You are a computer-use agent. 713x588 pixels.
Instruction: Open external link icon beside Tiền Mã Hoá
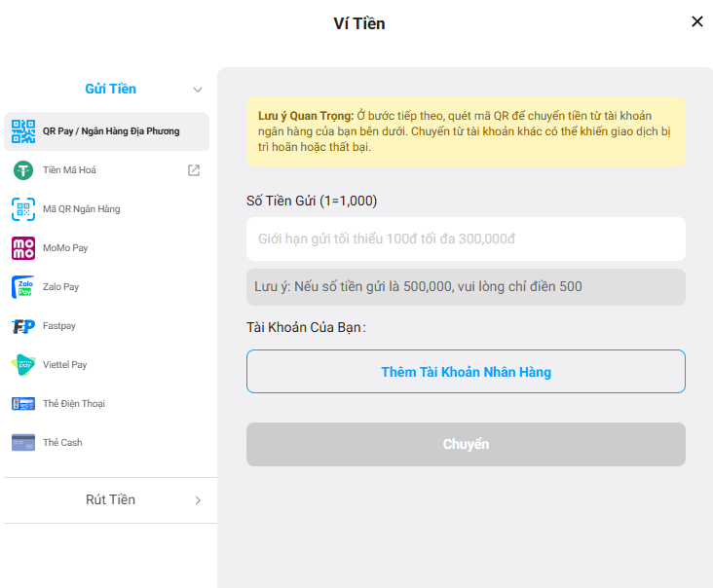(194, 170)
